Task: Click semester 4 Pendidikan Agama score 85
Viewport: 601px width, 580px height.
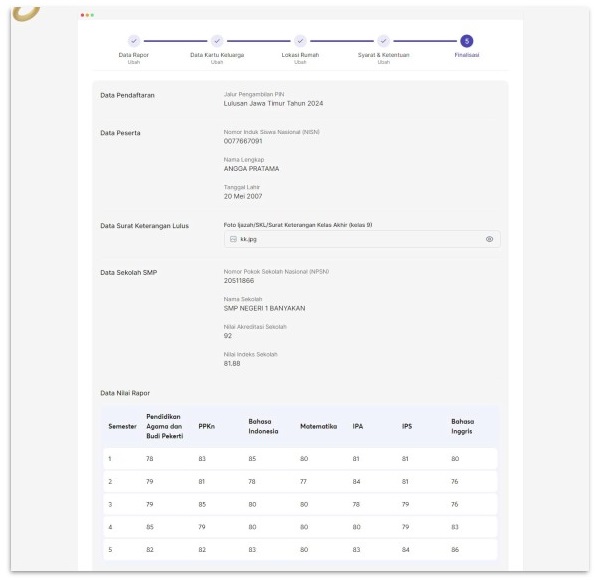Action: [x=149, y=527]
